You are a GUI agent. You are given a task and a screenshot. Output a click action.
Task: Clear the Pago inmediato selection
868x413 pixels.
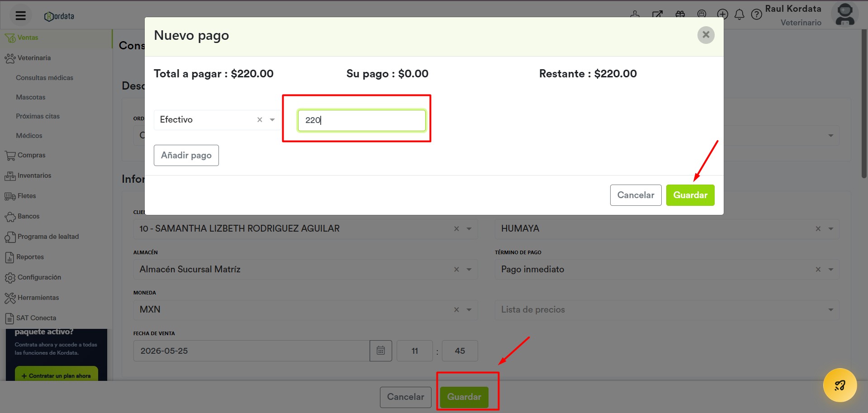[x=818, y=270]
